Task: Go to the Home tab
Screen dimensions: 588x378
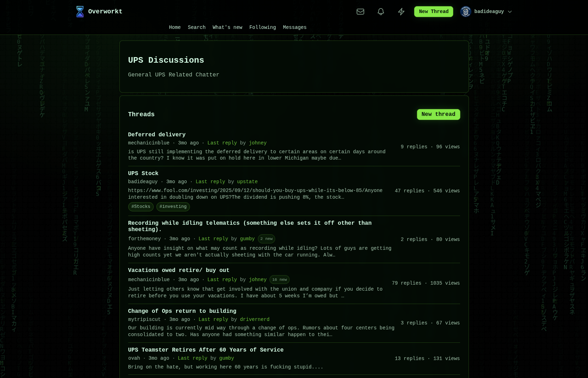Action: 175,27
